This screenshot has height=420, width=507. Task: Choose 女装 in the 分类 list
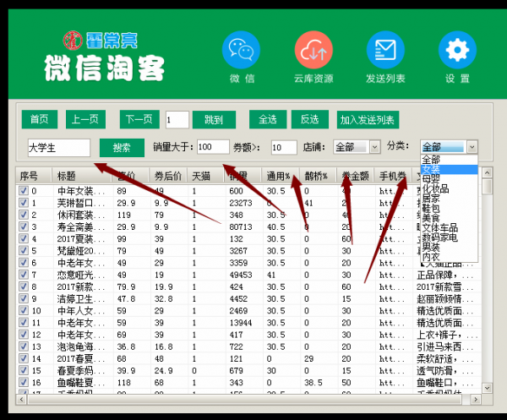pyautogui.click(x=449, y=169)
